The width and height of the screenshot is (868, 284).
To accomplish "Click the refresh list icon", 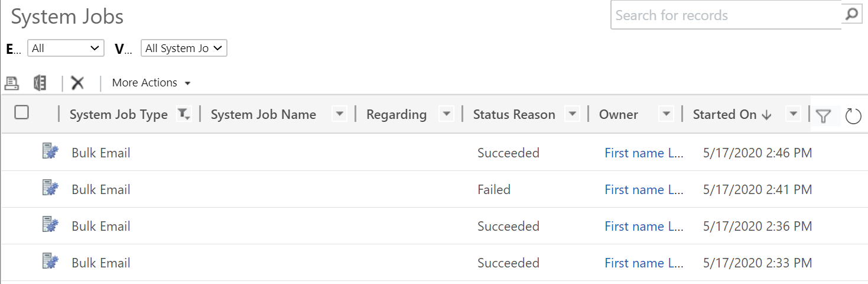I will pos(853,116).
